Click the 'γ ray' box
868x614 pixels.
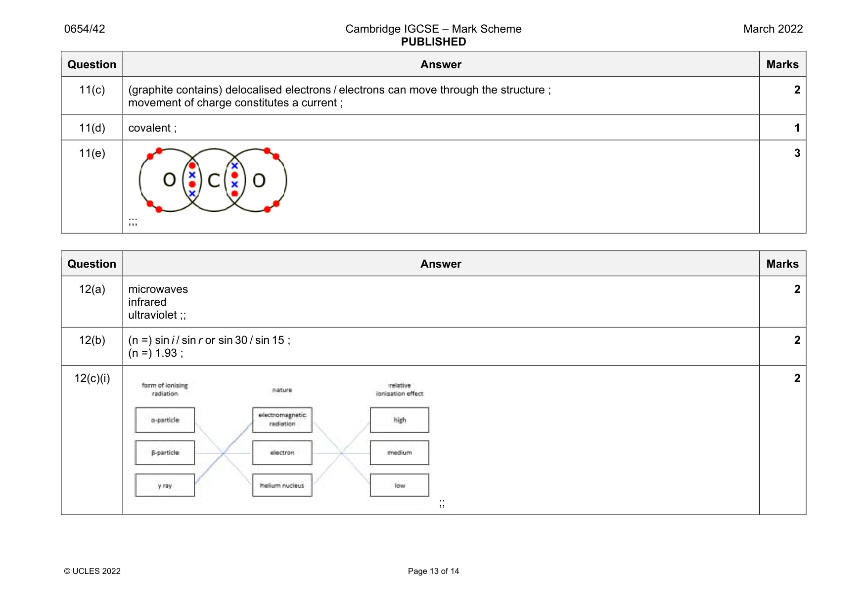(x=165, y=485)
